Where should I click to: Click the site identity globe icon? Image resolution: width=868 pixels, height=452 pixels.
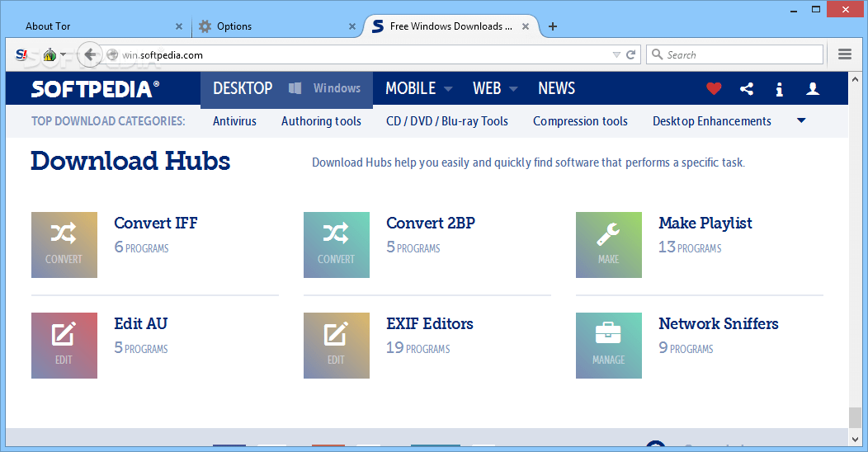click(x=112, y=54)
